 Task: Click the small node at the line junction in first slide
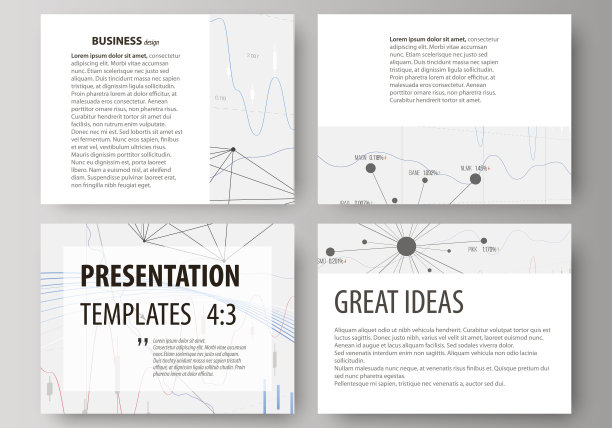[x=232, y=151]
